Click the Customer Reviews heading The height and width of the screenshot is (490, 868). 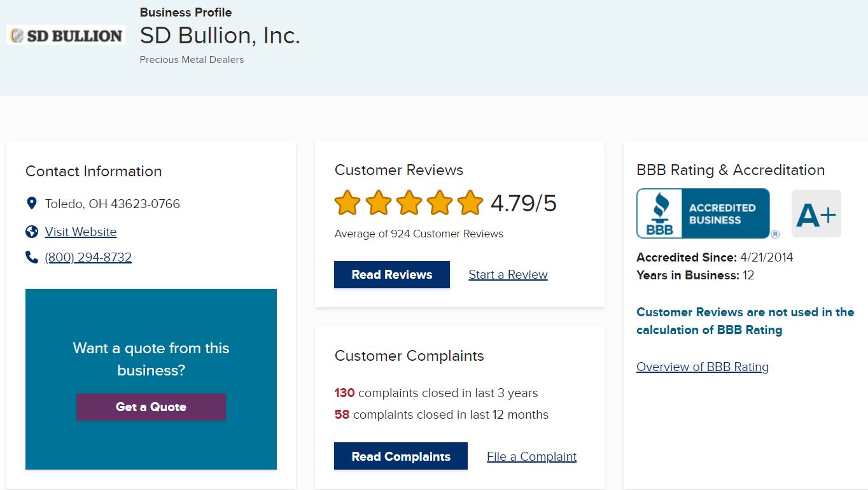(399, 170)
